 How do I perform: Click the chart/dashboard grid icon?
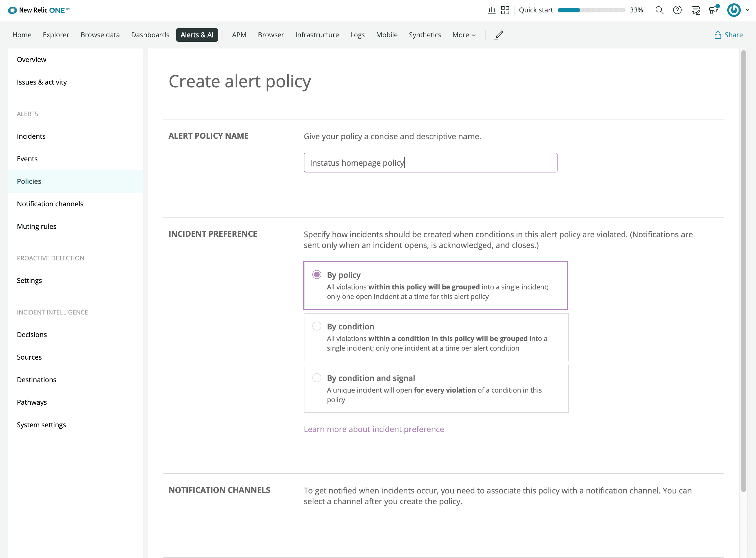coord(505,10)
